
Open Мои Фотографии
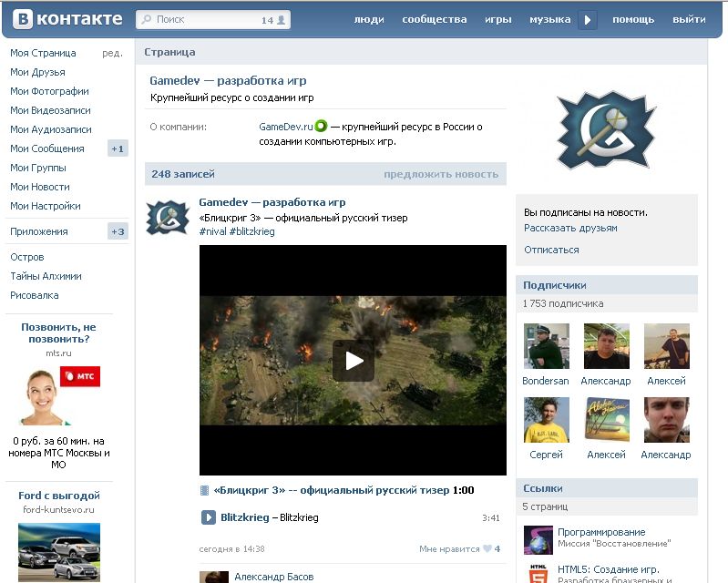click(x=49, y=91)
